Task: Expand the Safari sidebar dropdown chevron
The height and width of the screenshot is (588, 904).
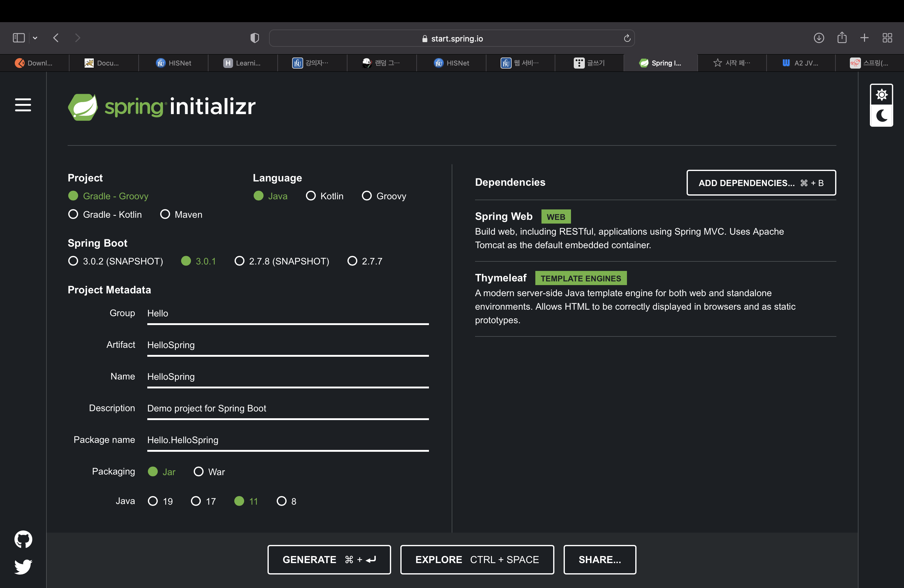Action: tap(35, 38)
